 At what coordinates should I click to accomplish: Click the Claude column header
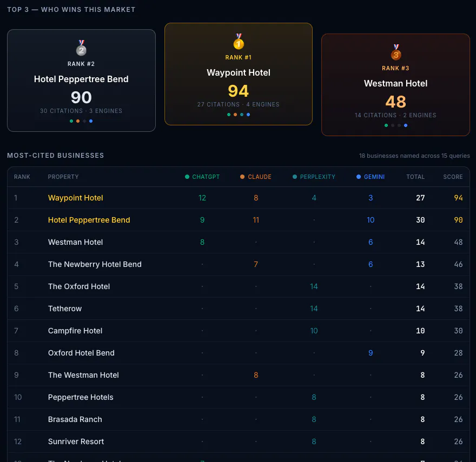pyautogui.click(x=256, y=177)
